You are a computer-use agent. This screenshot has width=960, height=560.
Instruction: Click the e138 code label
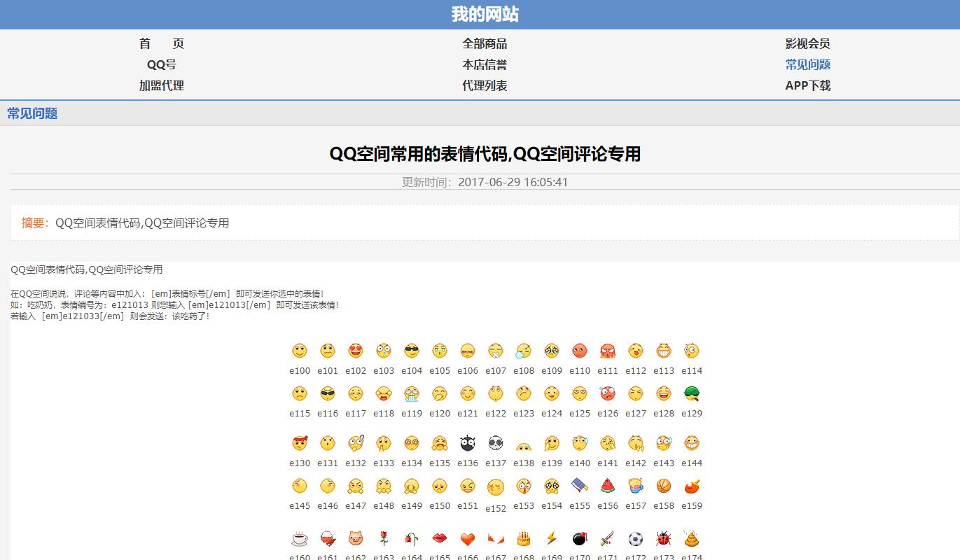point(524,463)
